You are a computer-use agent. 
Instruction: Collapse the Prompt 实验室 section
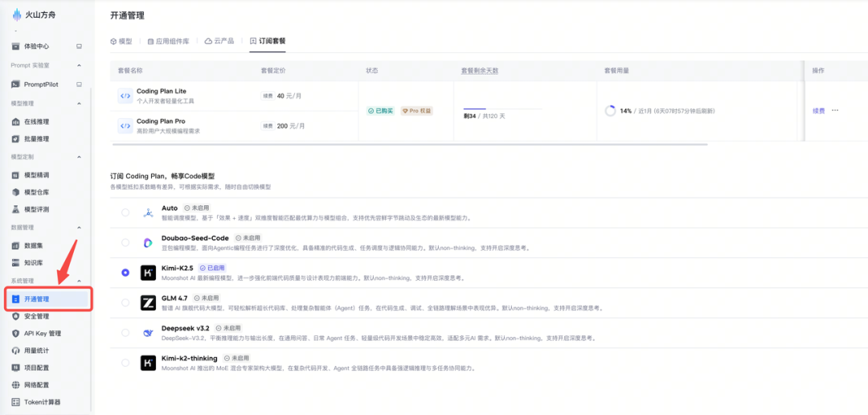[79, 65]
